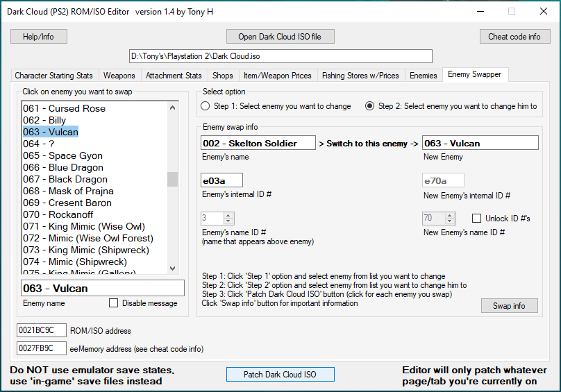Select 068 - Mask of Prajna entry
561x392 pixels.
[94, 191]
